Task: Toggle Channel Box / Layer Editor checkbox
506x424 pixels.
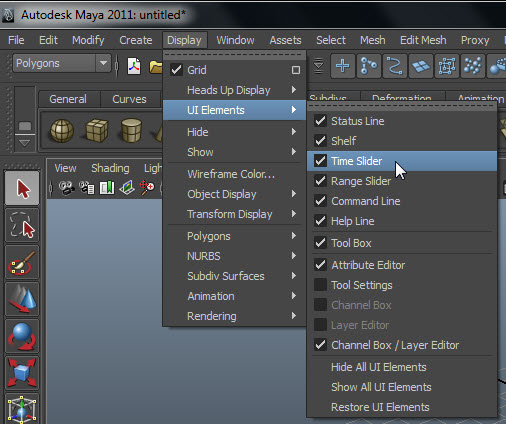Action: 321,345
